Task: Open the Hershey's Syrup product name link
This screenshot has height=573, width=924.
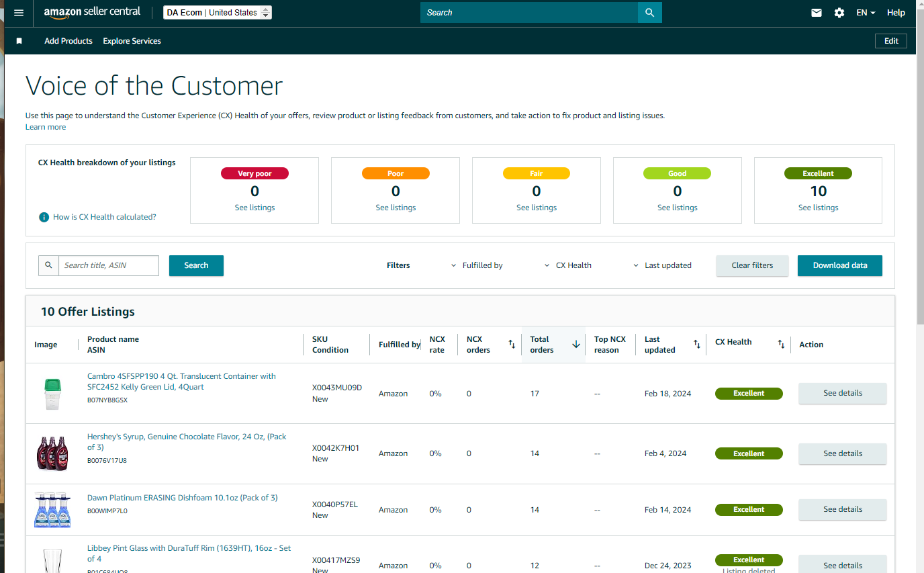Action: (187, 442)
